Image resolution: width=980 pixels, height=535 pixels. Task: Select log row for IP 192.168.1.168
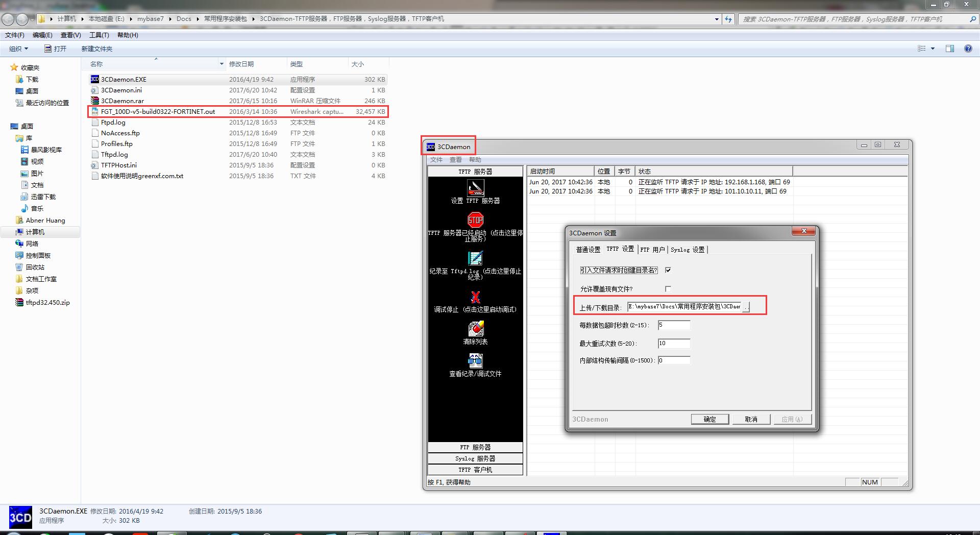pyautogui.click(x=659, y=182)
